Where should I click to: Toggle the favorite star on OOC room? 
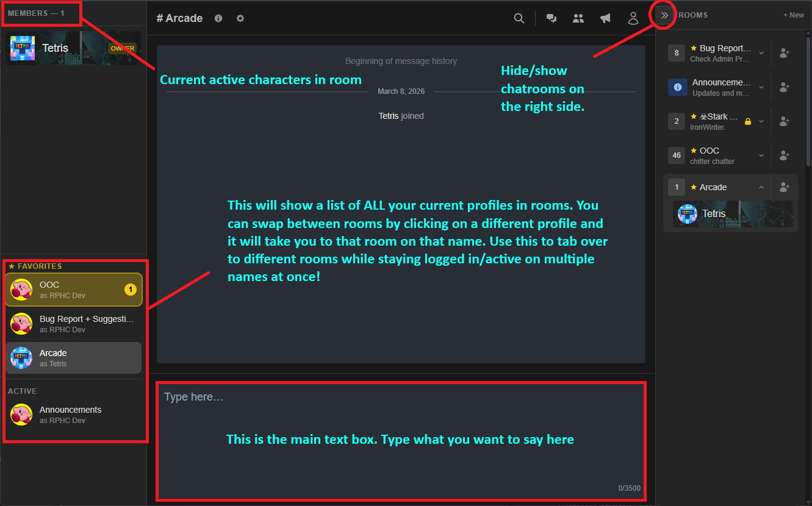[694, 151]
